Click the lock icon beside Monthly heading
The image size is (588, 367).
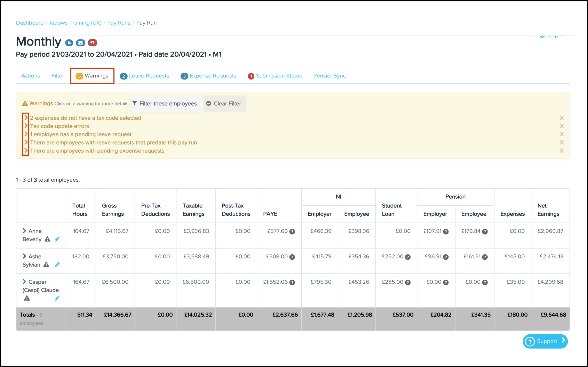pyautogui.click(x=69, y=43)
